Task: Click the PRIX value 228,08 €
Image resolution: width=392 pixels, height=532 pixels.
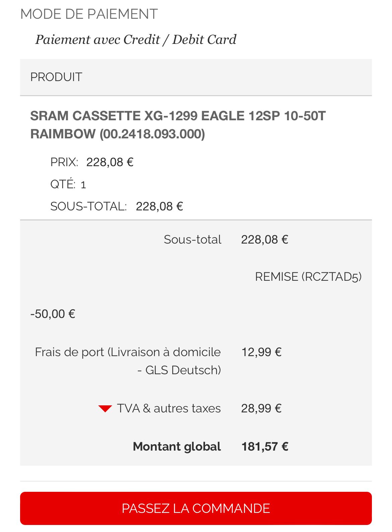Action: click(x=110, y=162)
